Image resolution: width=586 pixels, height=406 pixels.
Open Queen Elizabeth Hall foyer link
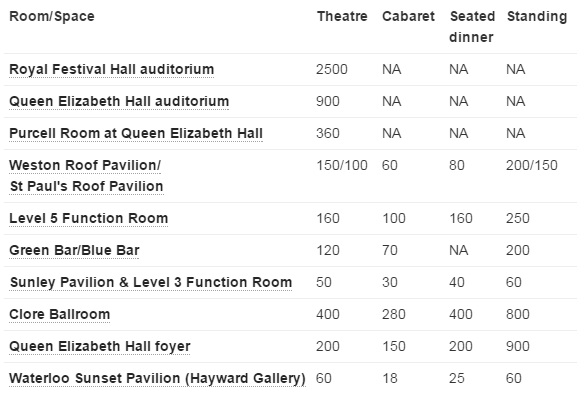coord(100,347)
